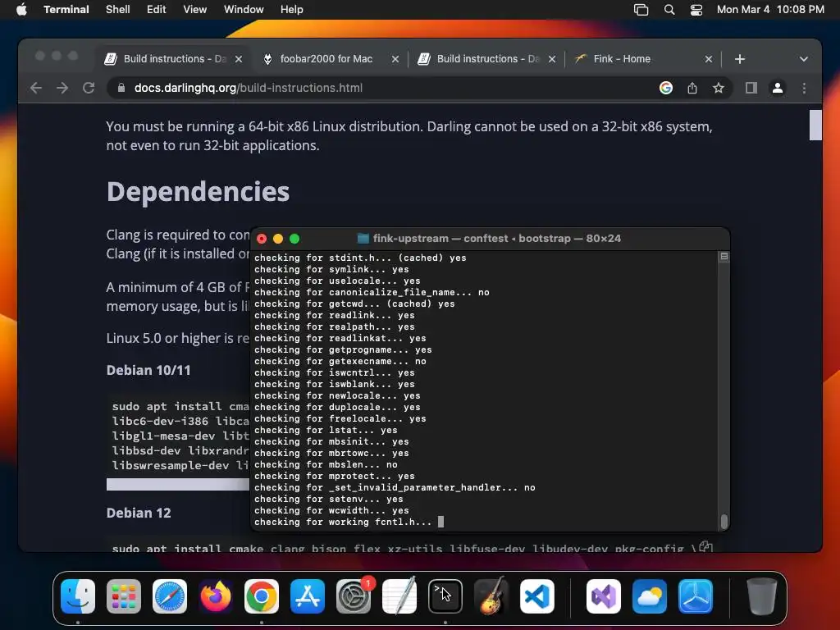Open the Help menu
Image resolution: width=840 pixels, height=630 pixels.
292,10
